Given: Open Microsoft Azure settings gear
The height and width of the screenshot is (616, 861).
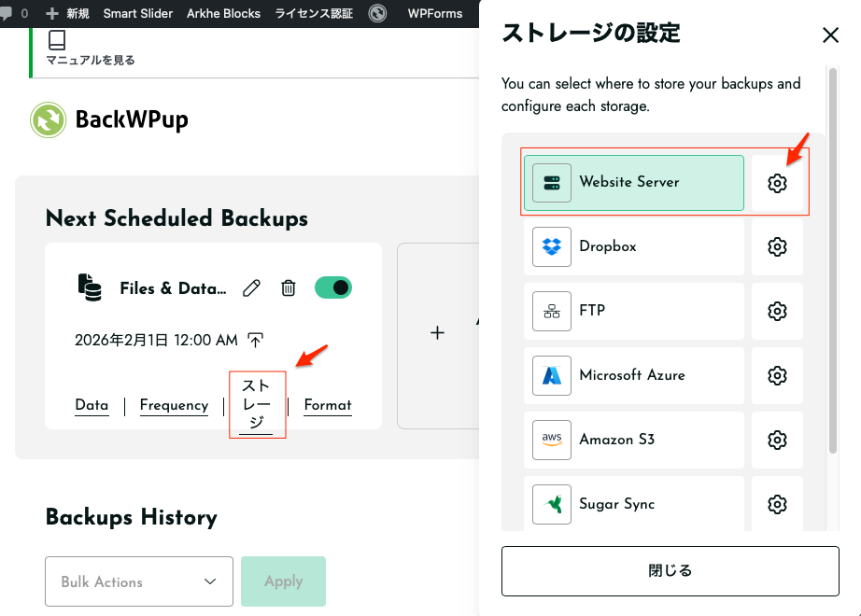Looking at the screenshot, I should (x=777, y=375).
